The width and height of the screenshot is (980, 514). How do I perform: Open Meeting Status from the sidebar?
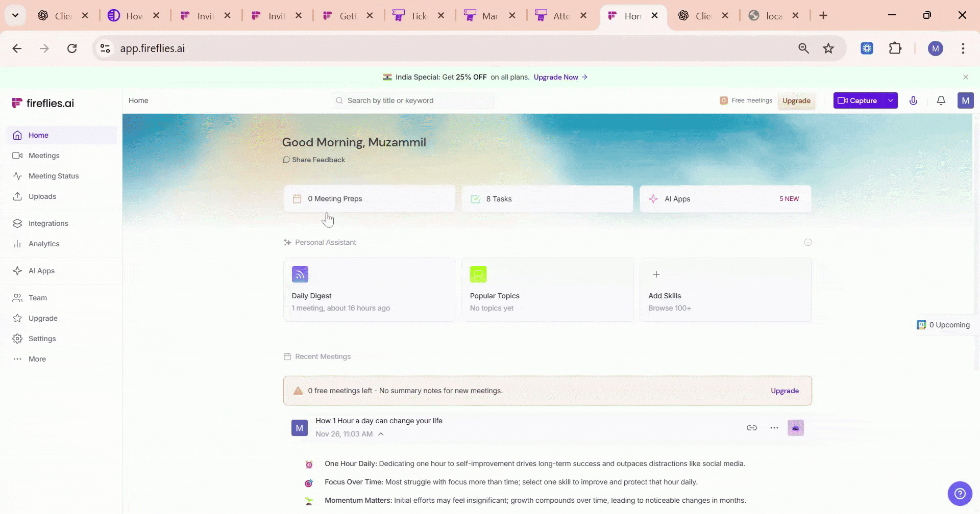(x=53, y=175)
